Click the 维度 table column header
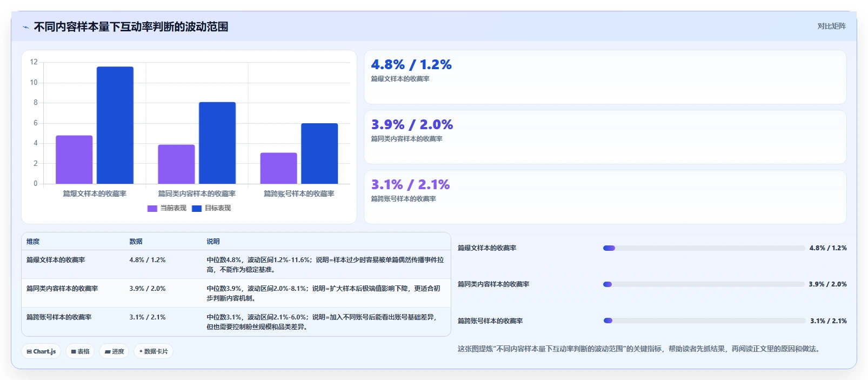 [33, 242]
